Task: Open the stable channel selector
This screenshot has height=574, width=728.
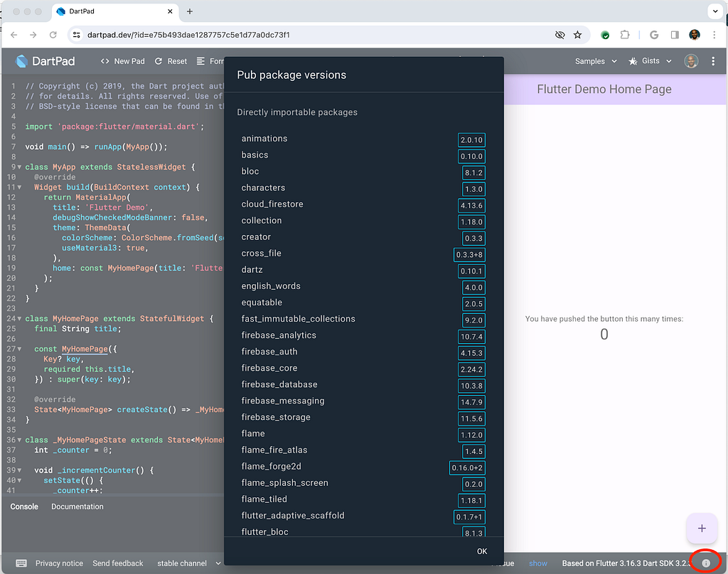Action: tap(188, 563)
